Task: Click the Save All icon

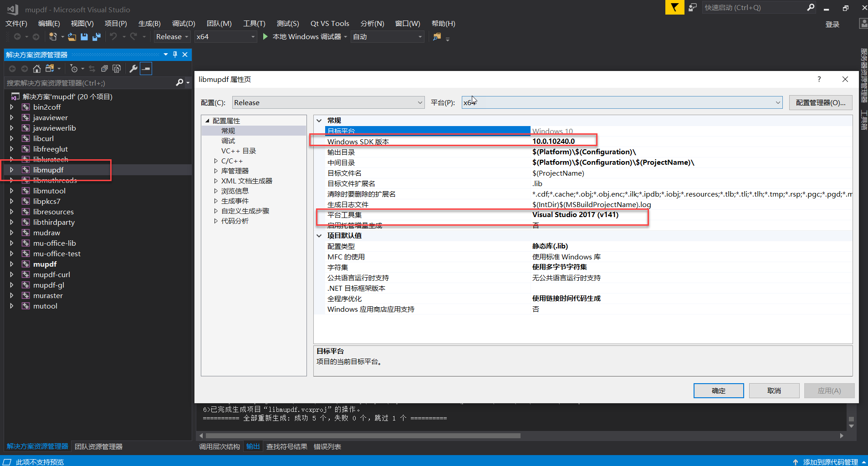Action: (96, 37)
